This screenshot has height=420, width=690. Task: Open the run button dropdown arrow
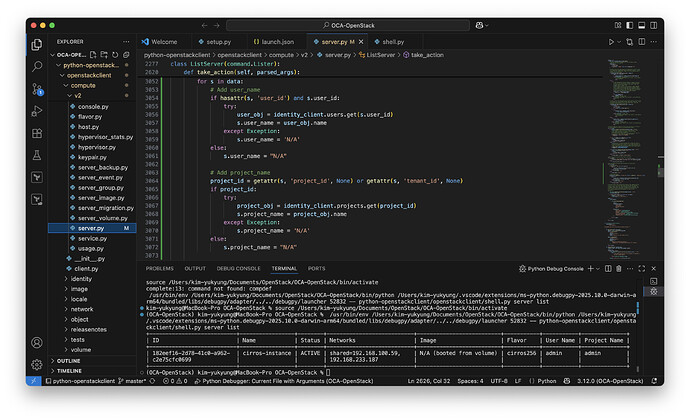click(x=619, y=42)
